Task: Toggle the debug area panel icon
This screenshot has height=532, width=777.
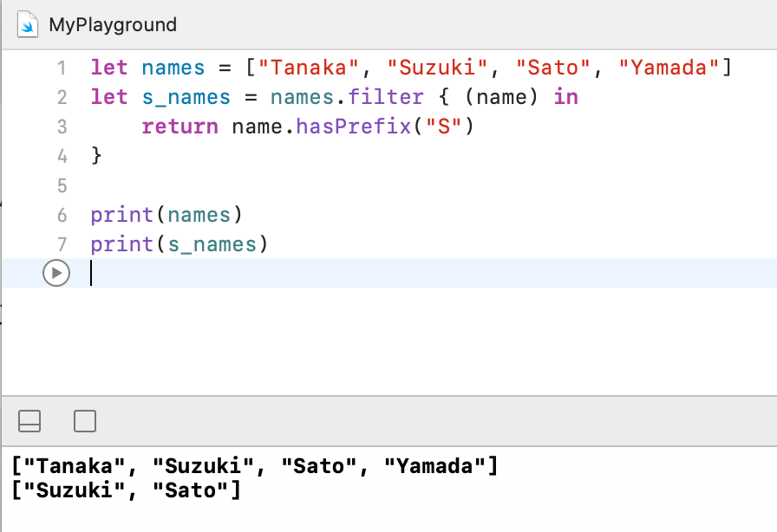Action: click(29, 421)
